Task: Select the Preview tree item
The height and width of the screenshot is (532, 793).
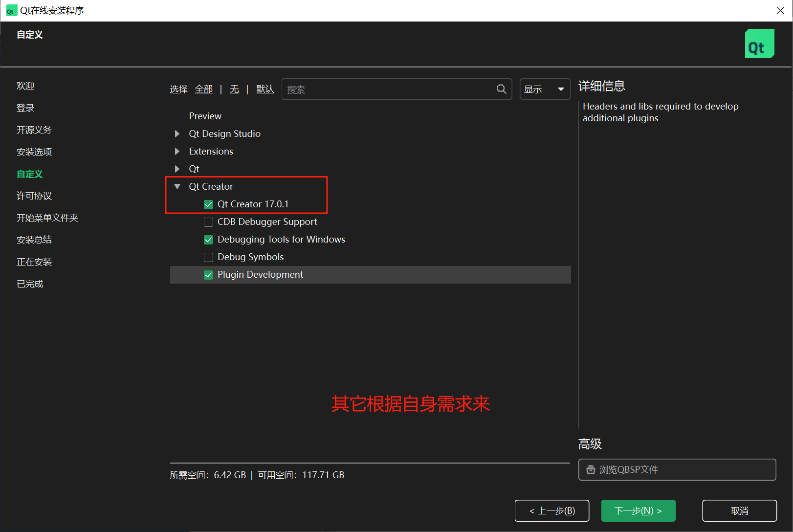Action: (205, 116)
